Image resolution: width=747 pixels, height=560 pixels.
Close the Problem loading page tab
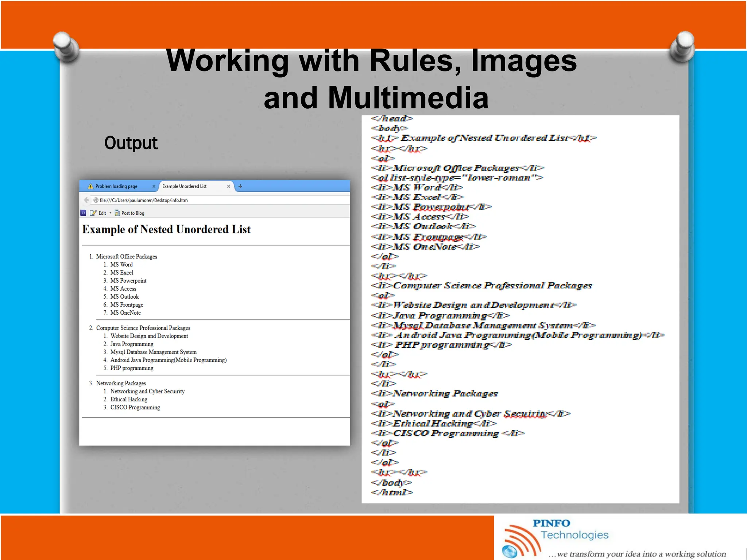[154, 186]
